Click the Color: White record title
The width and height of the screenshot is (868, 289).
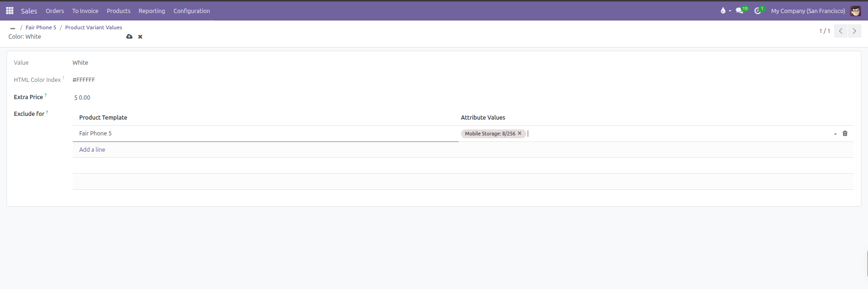(x=25, y=37)
